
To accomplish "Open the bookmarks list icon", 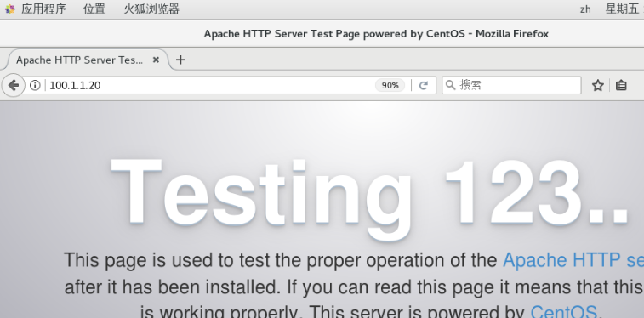I will click(x=621, y=85).
